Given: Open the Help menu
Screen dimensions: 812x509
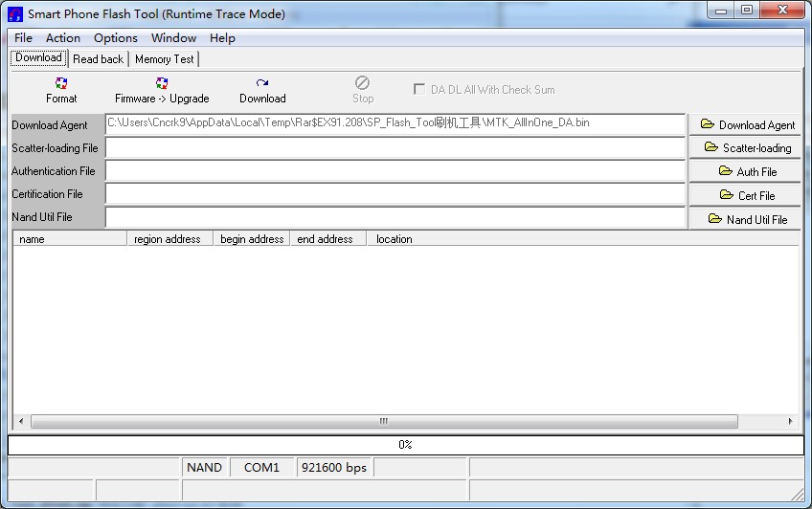Looking at the screenshot, I should tap(222, 38).
